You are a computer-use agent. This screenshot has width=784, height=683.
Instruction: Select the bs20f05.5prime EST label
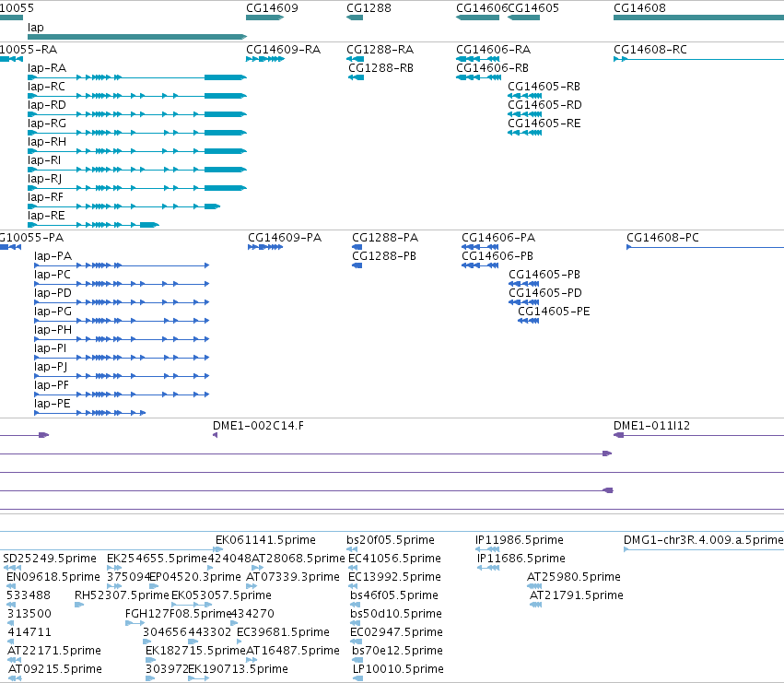[x=391, y=540]
